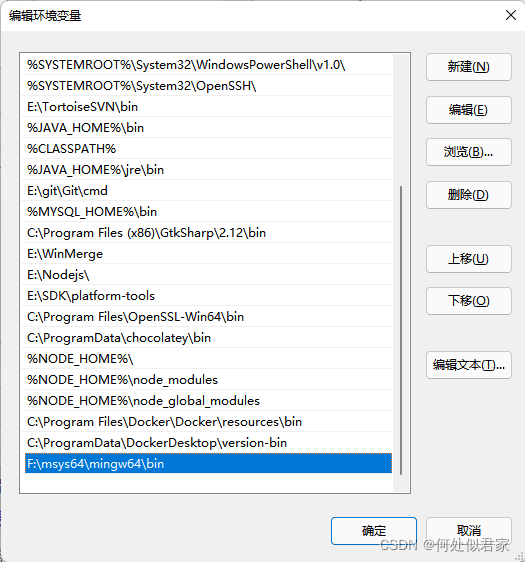525x562 pixels.
Task: Select the GtkSharp\2.12\bin entry
Action: [207, 233]
